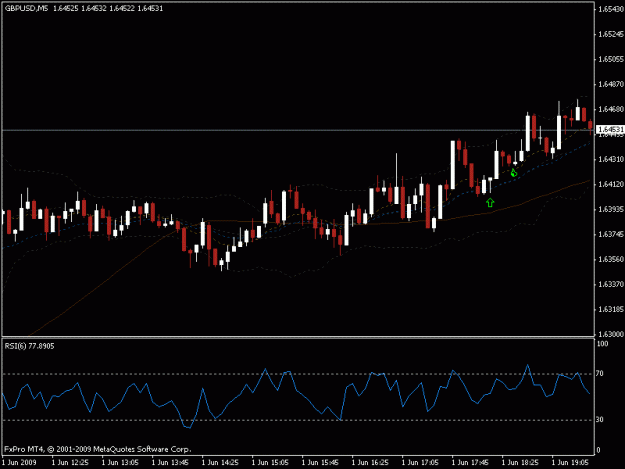Click price axis label 1.63935
The width and height of the screenshot is (625, 469).
click(611, 209)
